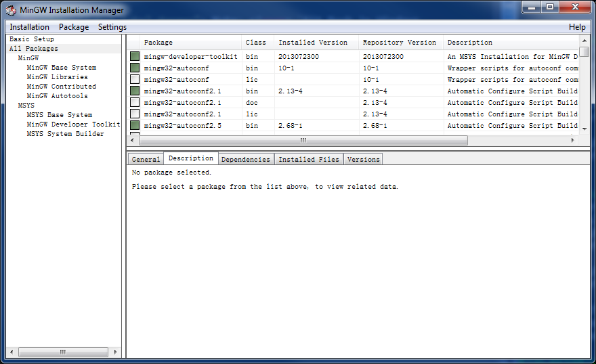Select MinGW Autotools category
The image size is (596, 364).
(x=58, y=96)
